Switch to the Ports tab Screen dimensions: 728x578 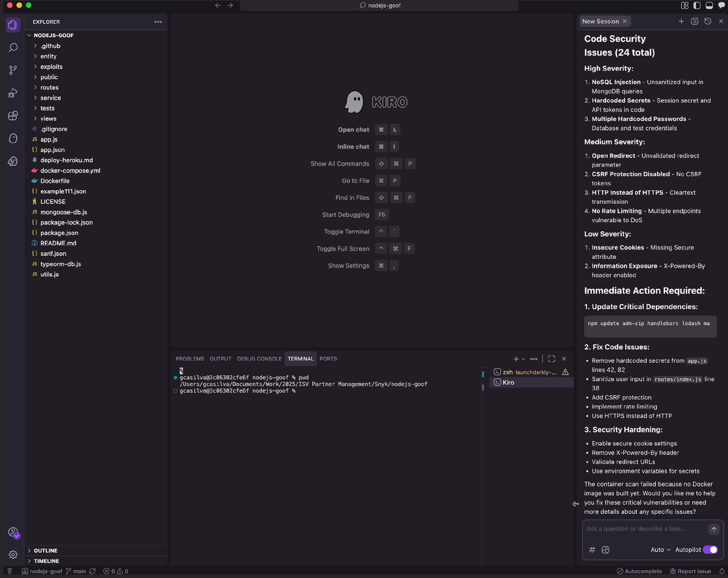(x=328, y=359)
